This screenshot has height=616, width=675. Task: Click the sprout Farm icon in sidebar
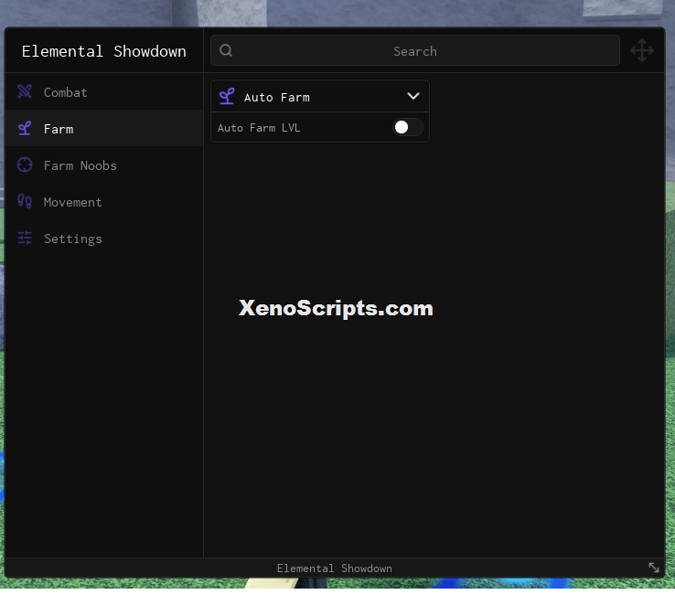click(25, 128)
